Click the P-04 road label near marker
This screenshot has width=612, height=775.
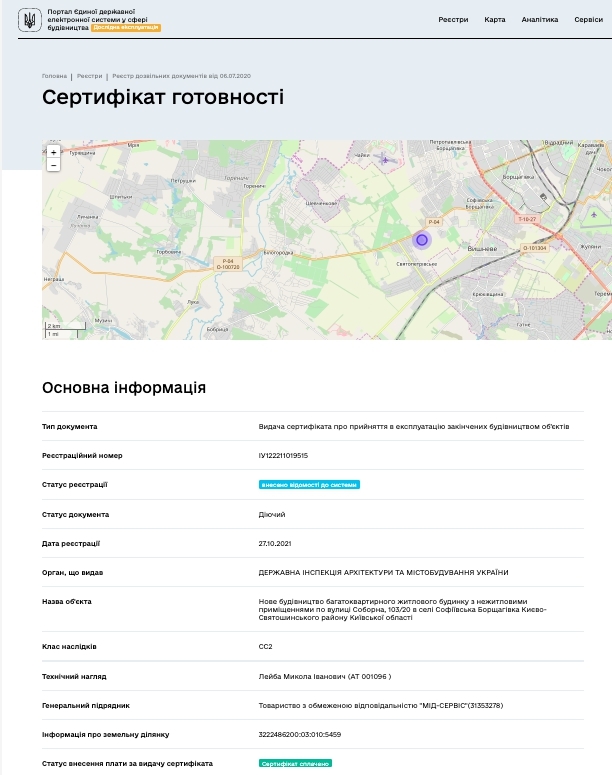click(434, 222)
